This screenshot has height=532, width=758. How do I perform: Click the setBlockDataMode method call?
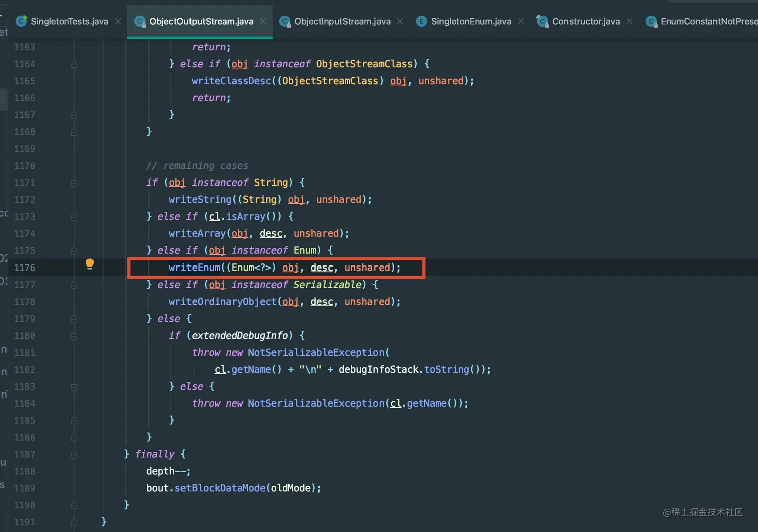pyautogui.click(x=220, y=488)
